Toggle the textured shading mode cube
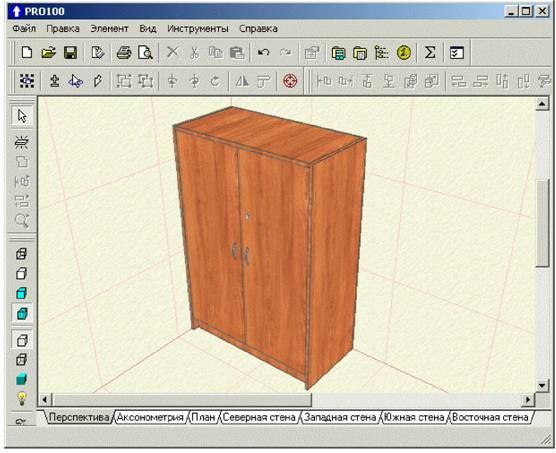556x453 pixels. pos(22,313)
